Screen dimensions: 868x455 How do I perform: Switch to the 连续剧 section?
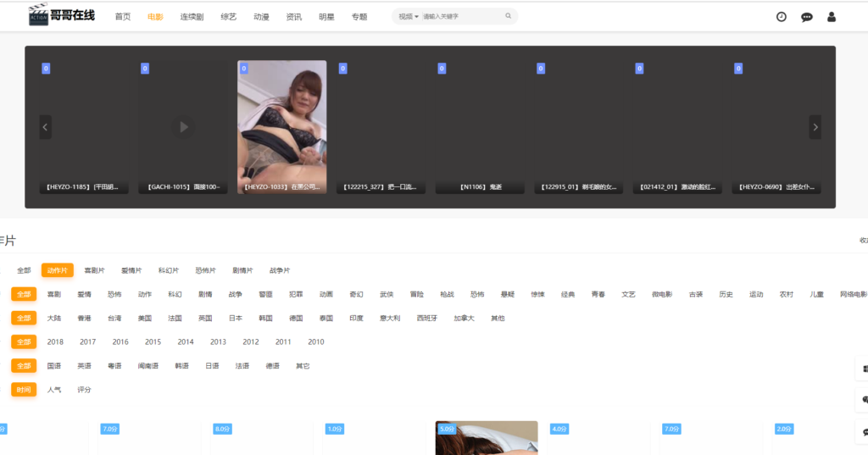pos(192,16)
